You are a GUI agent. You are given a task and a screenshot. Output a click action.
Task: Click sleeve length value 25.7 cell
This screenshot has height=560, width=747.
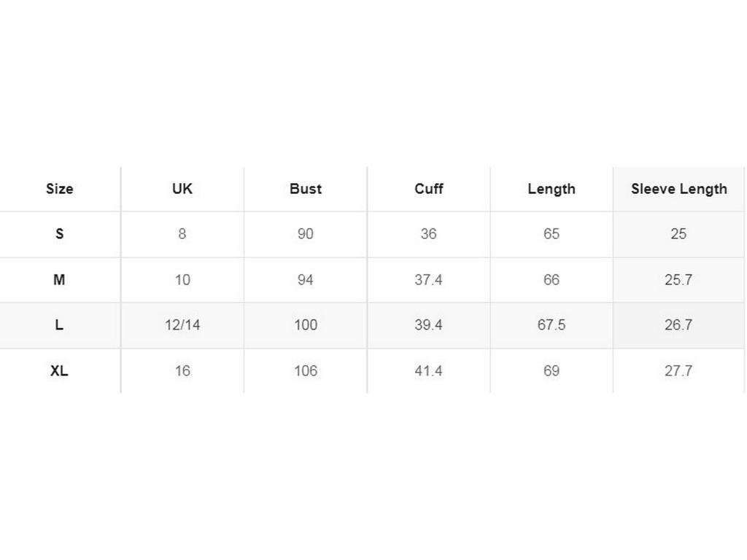[x=678, y=280]
